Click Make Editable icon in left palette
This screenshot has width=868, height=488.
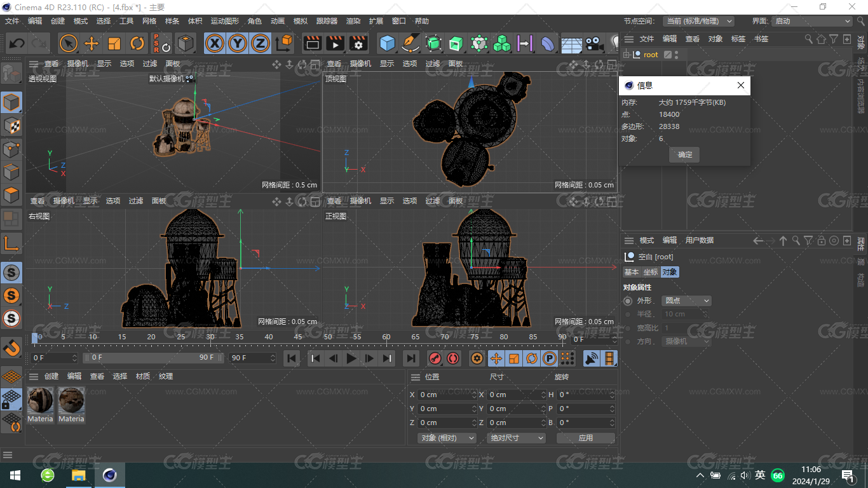pos(11,74)
